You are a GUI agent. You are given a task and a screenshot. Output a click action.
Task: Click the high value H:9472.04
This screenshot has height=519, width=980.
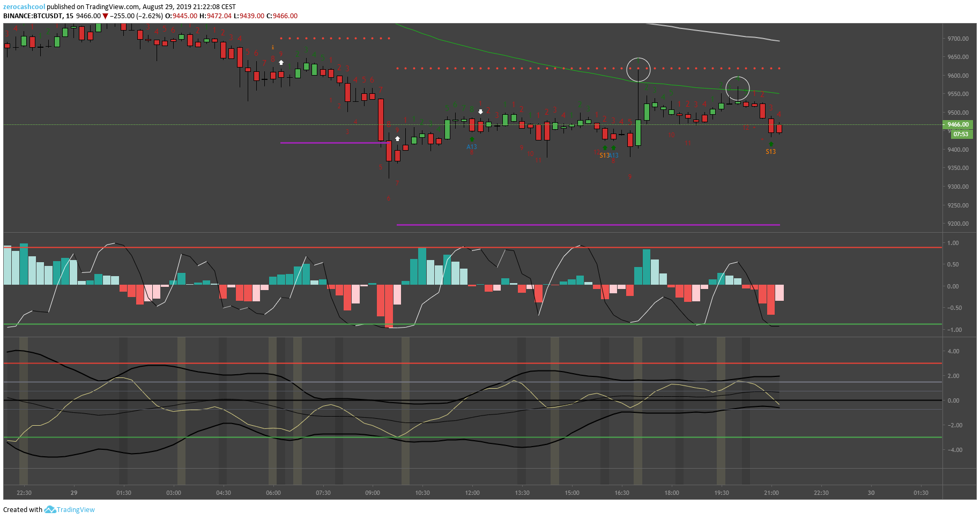point(216,16)
